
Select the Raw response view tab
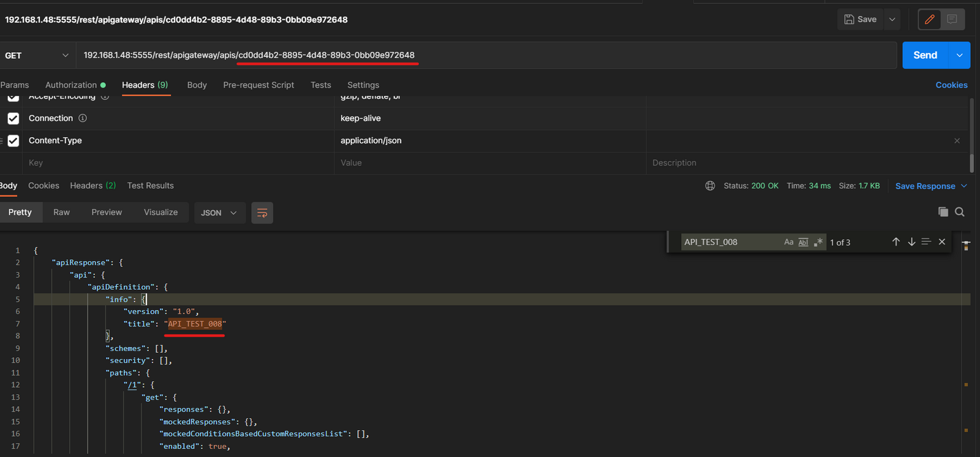point(61,213)
